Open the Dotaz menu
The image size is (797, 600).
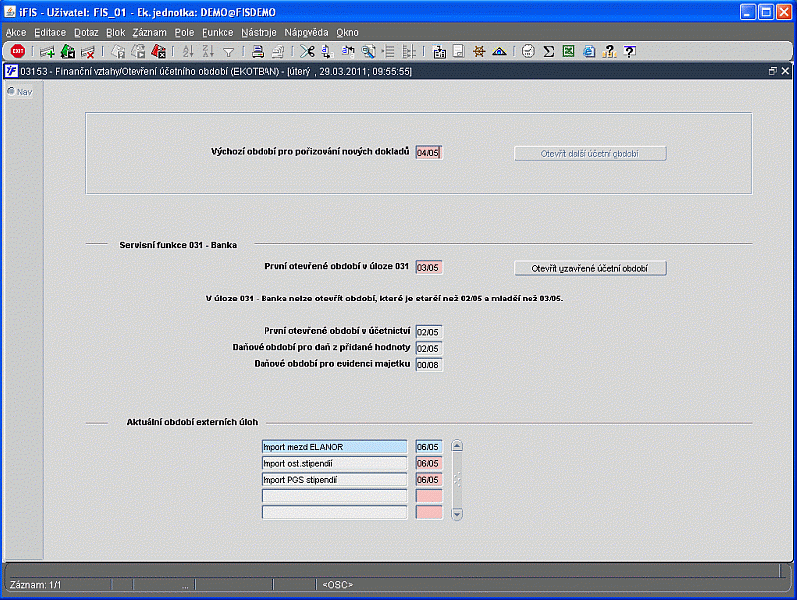[86, 33]
